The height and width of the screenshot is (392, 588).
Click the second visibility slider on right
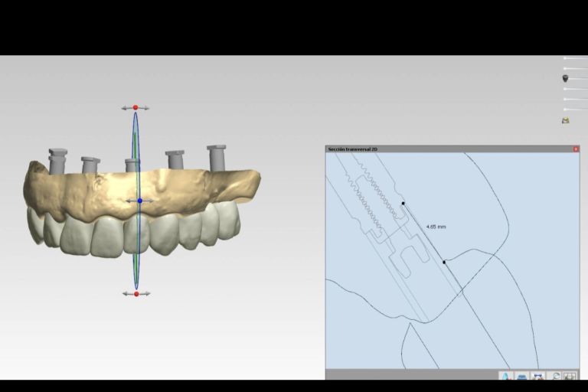tap(575, 68)
